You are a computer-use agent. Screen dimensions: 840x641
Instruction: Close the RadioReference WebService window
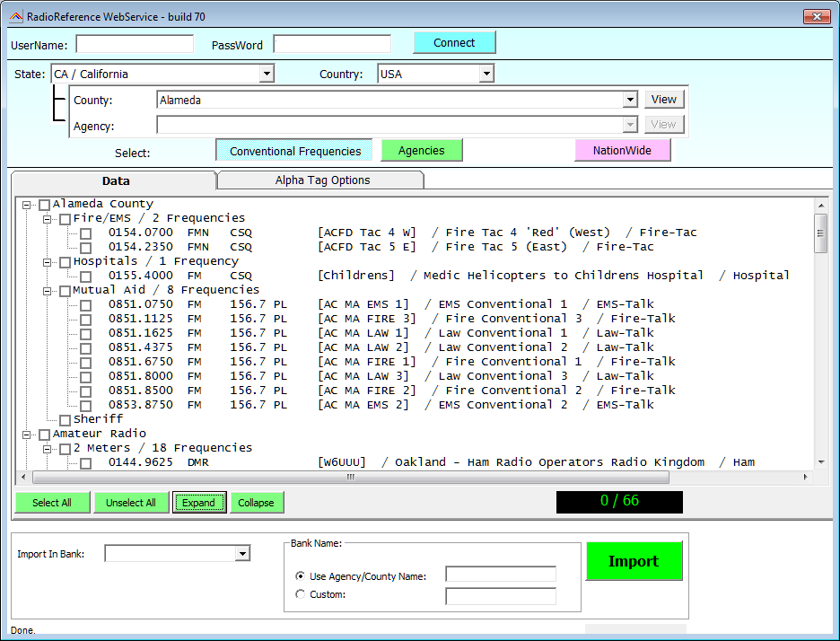(817, 17)
